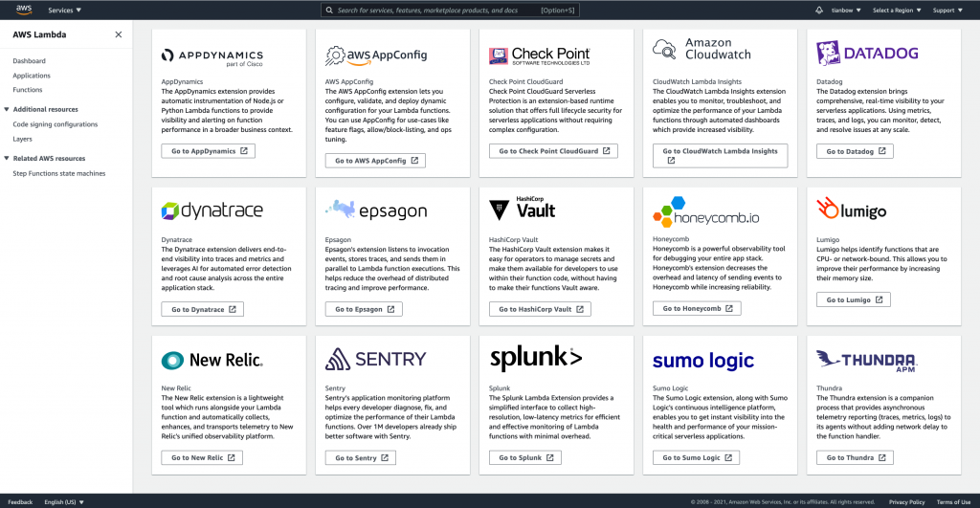The width and height of the screenshot is (980, 508).
Task: Click the AppDynamics logo
Action: 212,56
